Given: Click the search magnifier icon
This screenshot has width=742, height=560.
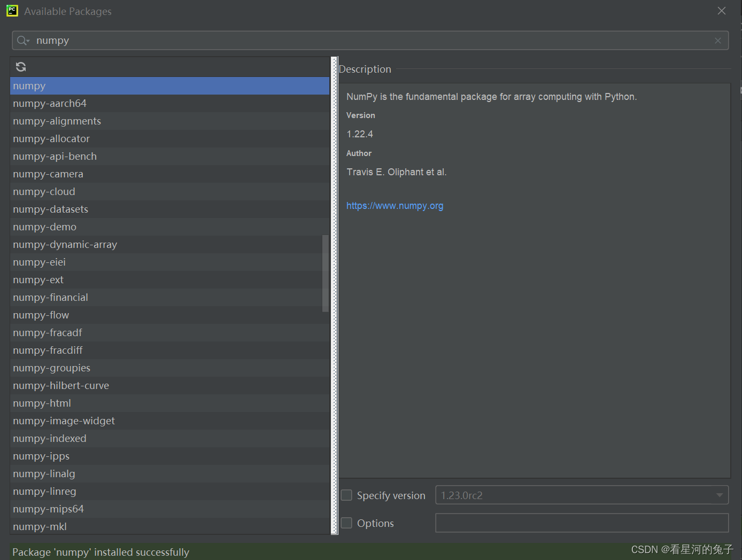Looking at the screenshot, I should click(x=23, y=41).
